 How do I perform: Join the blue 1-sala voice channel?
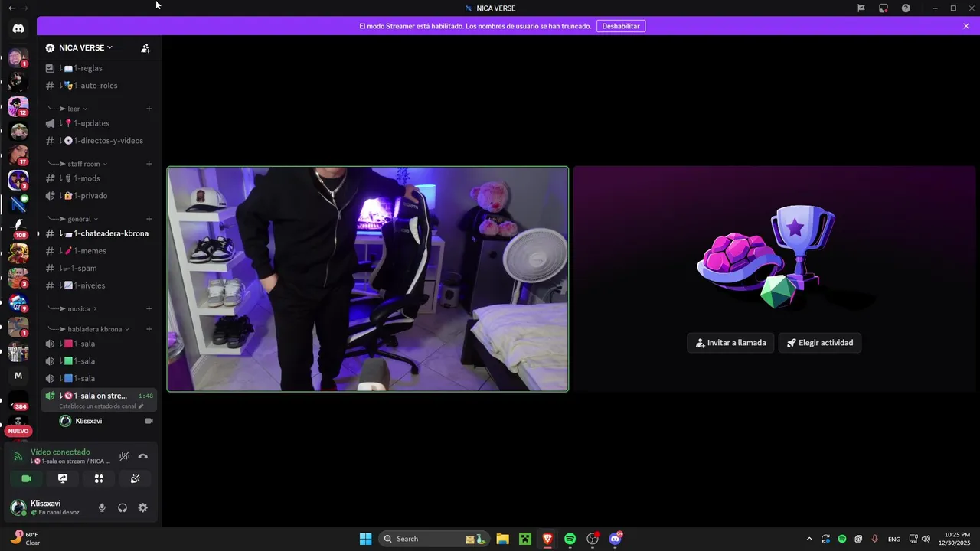point(100,378)
